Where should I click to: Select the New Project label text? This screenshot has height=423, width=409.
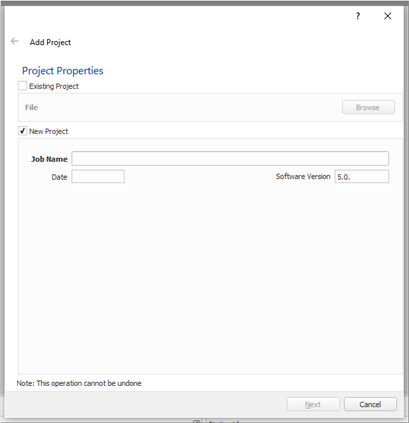tap(49, 131)
